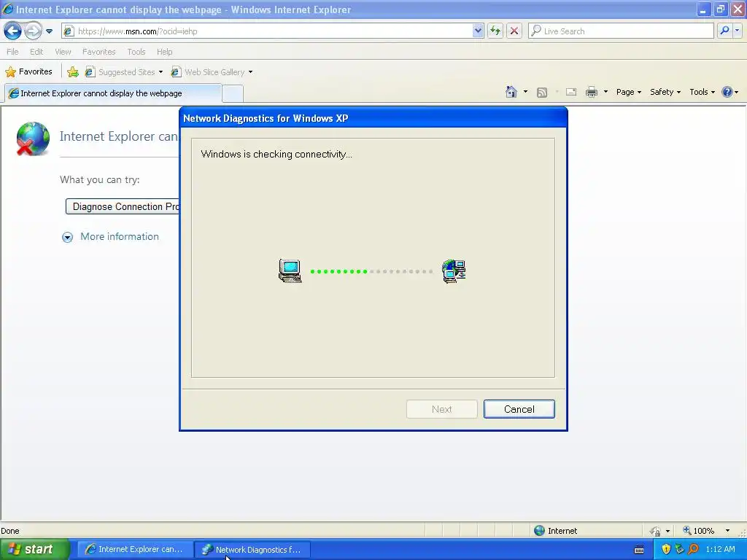Screen dimensions: 747x560
Task: Open the Tools menu in menu bar
Action: pos(136,52)
